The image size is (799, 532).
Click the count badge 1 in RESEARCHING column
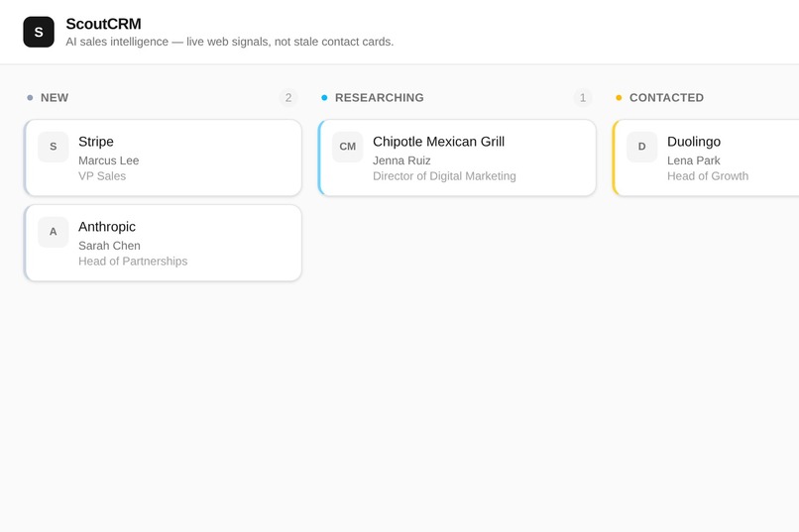point(583,98)
